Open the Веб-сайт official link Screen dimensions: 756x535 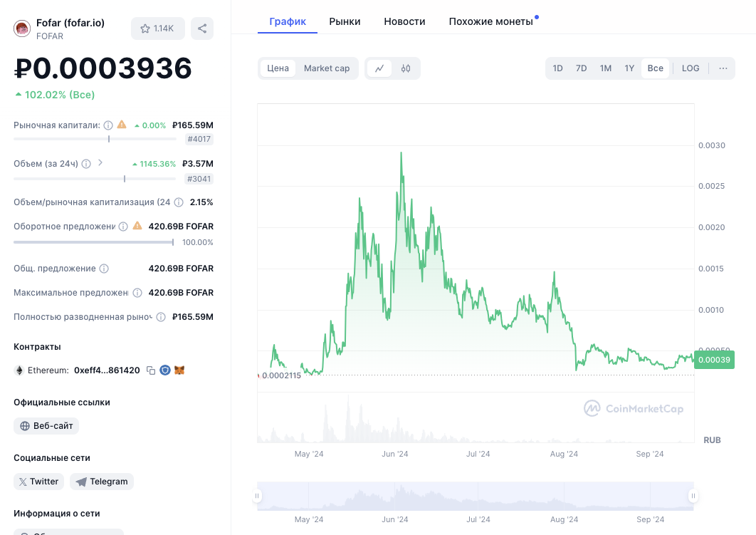pyautogui.click(x=46, y=426)
